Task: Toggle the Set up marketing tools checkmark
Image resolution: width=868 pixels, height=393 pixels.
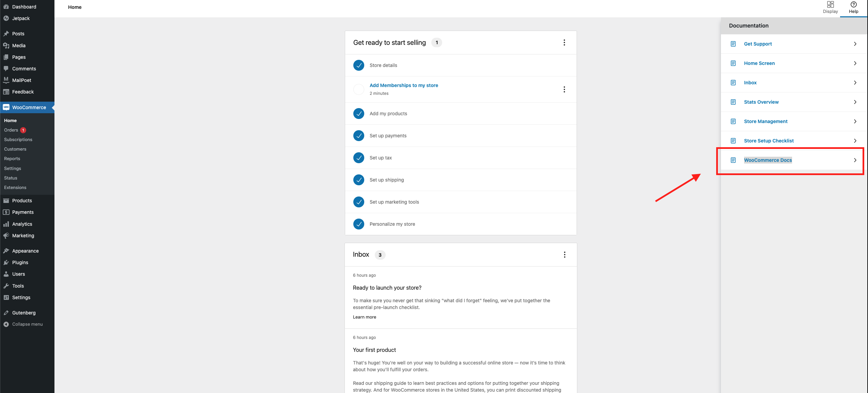Action: click(359, 202)
